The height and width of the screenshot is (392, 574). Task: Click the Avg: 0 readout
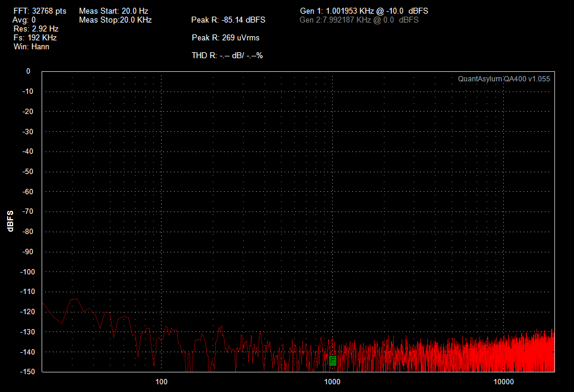coord(24,20)
